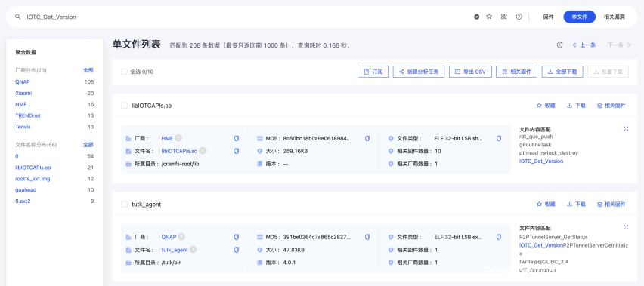Viewport: 644px width, 286px height.
Task: Copy the HME vendor value
Action: click(x=237, y=139)
